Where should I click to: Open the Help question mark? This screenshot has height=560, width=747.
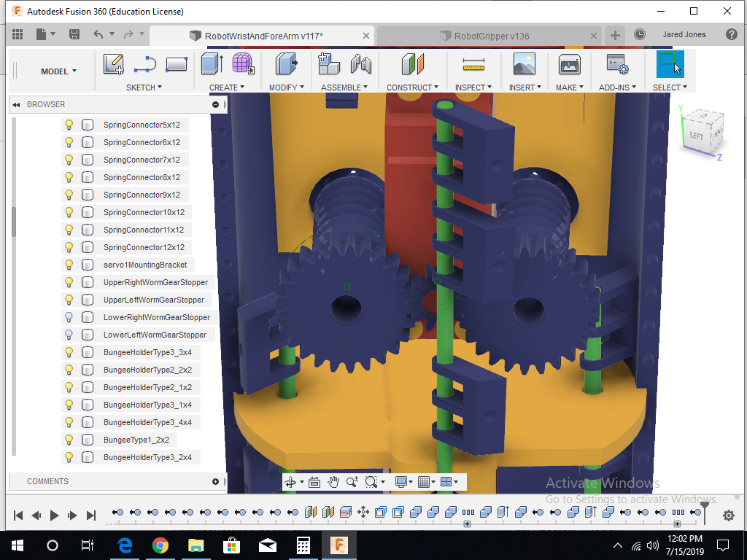[731, 34]
